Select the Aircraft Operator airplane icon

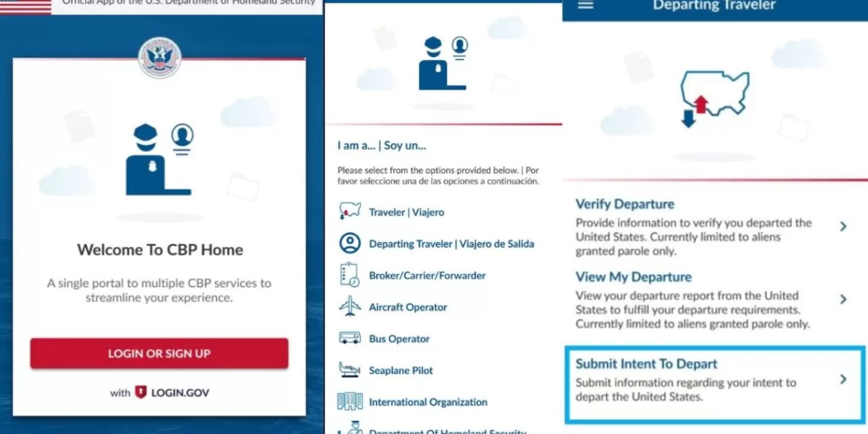tap(349, 307)
